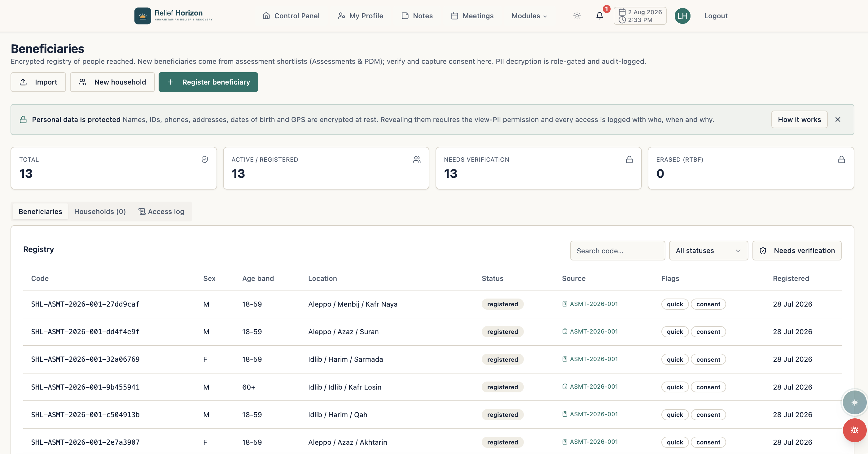Viewport: 868px width, 454px height.
Task: Click Register beneficiary button
Action: [x=208, y=82]
